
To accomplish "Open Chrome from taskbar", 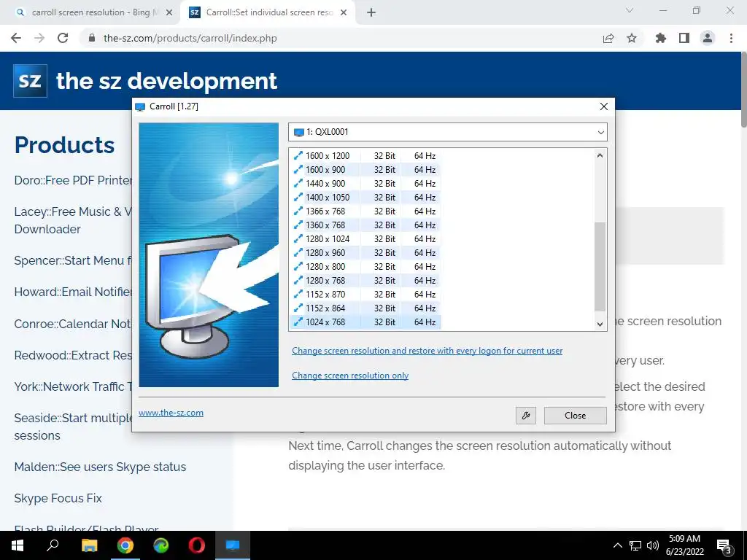I will pyautogui.click(x=125, y=545).
